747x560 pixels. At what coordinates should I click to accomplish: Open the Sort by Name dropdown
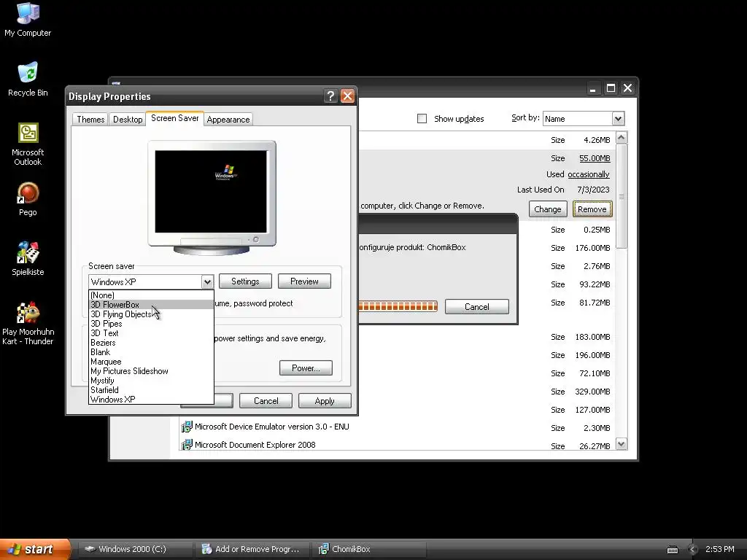tap(618, 119)
